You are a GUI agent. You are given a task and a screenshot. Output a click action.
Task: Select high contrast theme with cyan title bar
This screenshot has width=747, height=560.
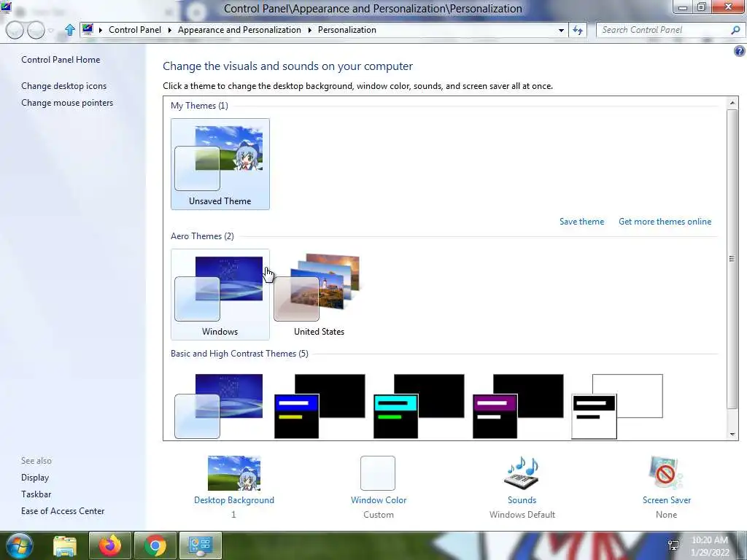(419, 406)
